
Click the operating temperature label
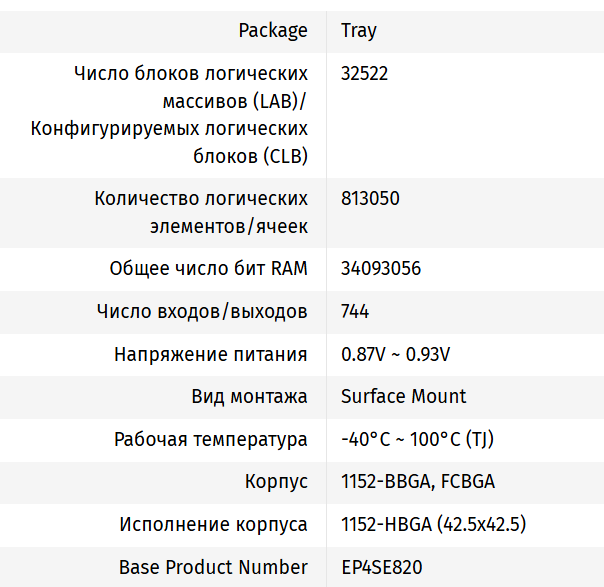[x=210, y=440]
